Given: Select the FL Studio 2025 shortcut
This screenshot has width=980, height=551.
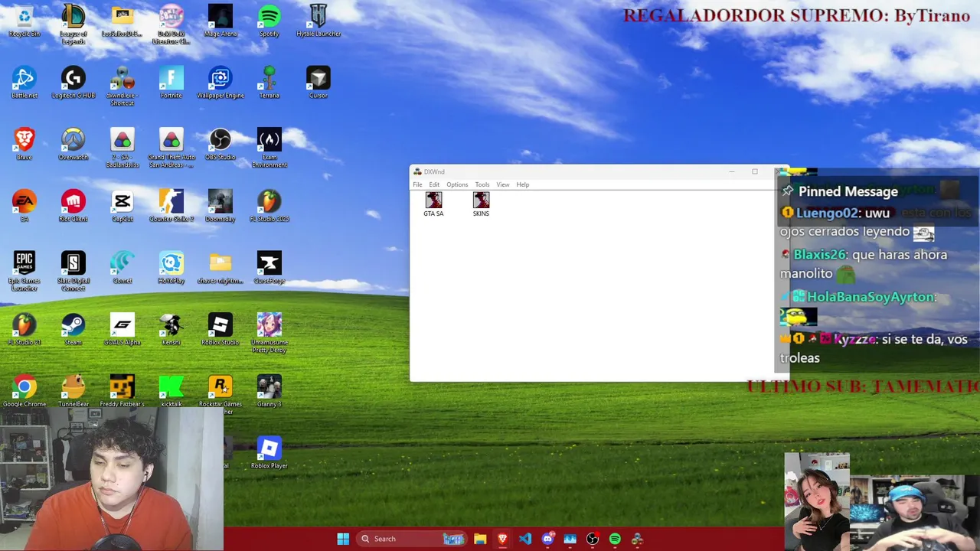Looking at the screenshot, I should pyautogui.click(x=269, y=206).
